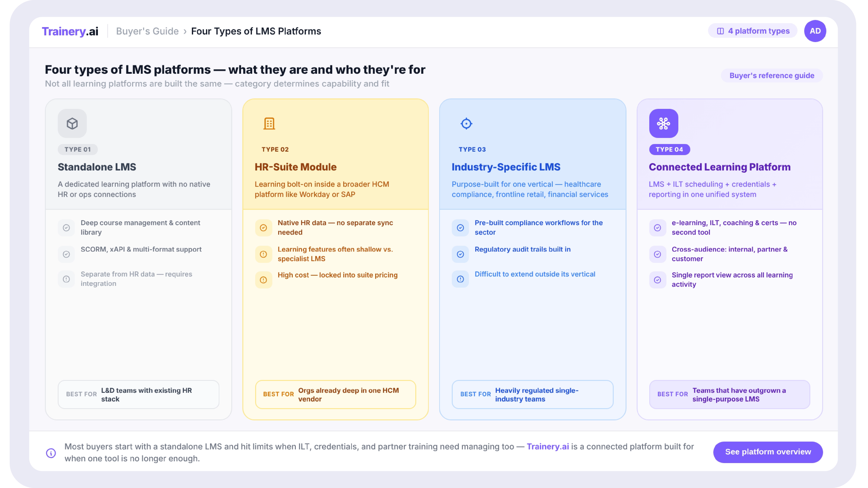Click the HR-Suite description mentioning Workday or SAP
868x488 pixels.
coord(322,189)
